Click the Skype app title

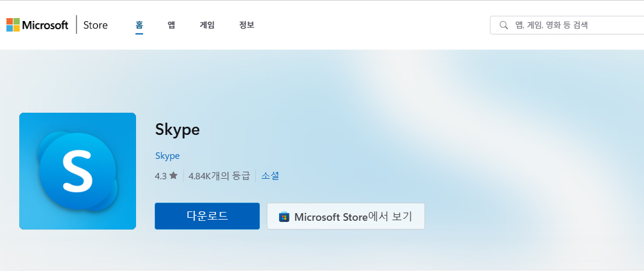tap(177, 130)
